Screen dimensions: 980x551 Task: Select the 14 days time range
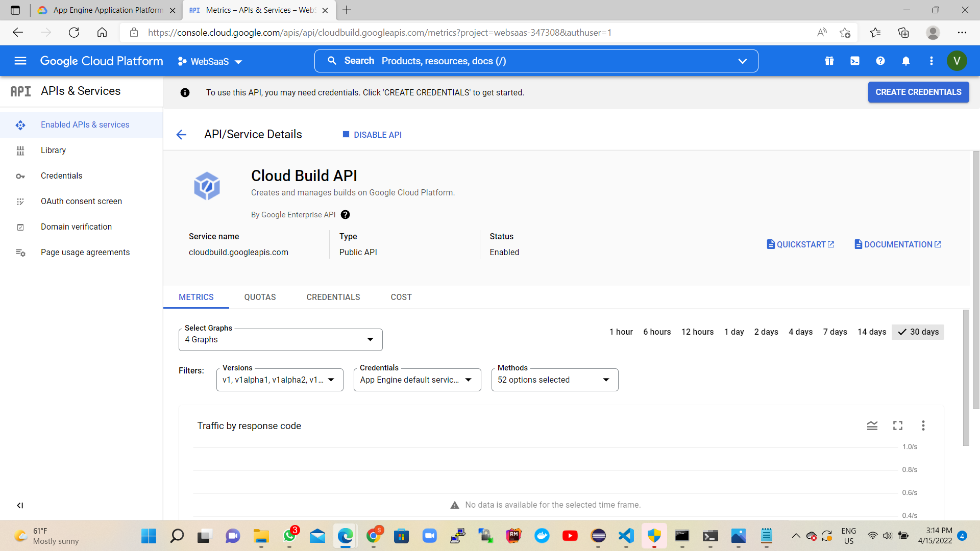coord(872,332)
